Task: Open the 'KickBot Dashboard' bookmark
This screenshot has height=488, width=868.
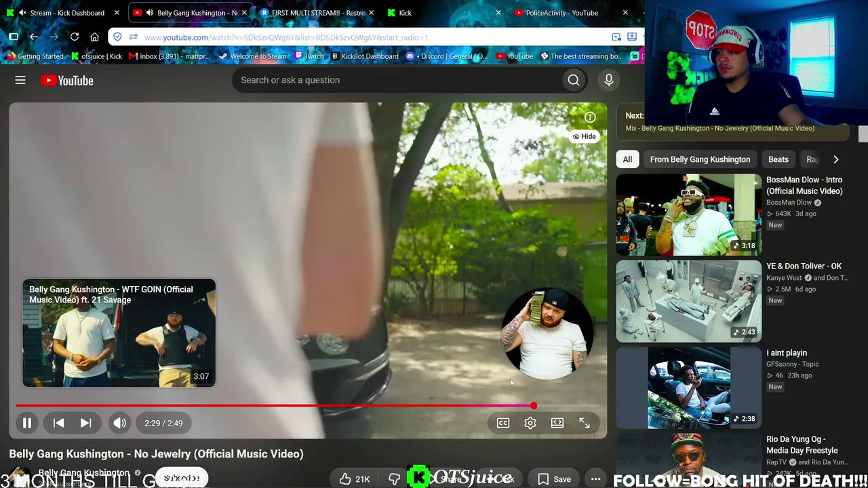Action: pos(364,56)
